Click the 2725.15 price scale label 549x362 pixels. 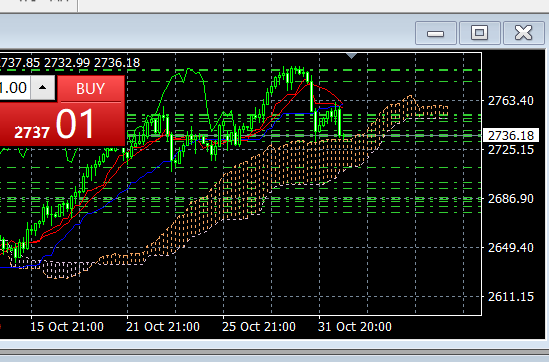[510, 150]
